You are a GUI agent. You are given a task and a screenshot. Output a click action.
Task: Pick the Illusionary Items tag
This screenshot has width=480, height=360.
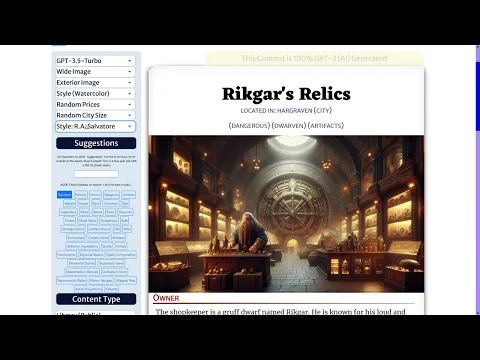click(111, 263)
